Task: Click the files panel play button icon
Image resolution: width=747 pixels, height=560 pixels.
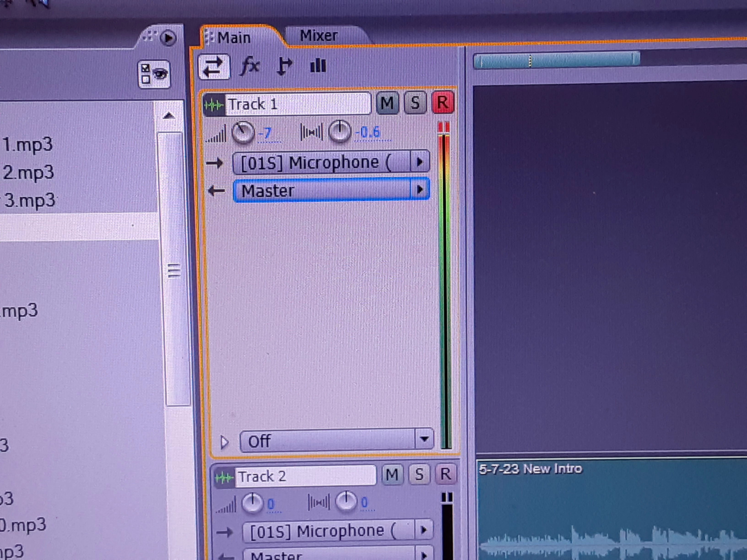Action: 168,38
